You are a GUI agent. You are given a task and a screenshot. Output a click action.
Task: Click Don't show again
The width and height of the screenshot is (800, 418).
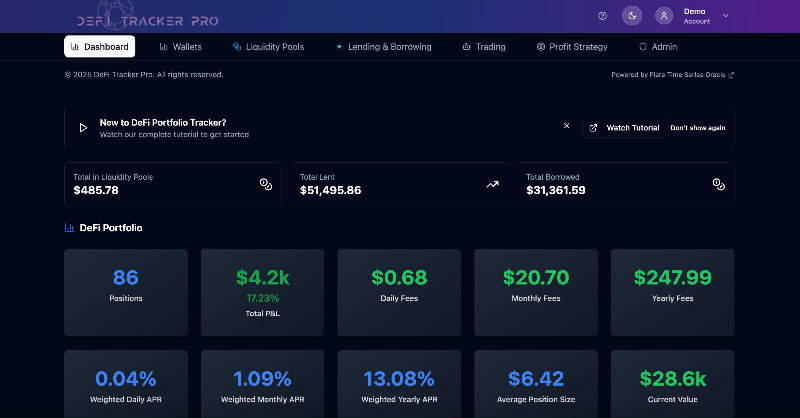(x=697, y=128)
